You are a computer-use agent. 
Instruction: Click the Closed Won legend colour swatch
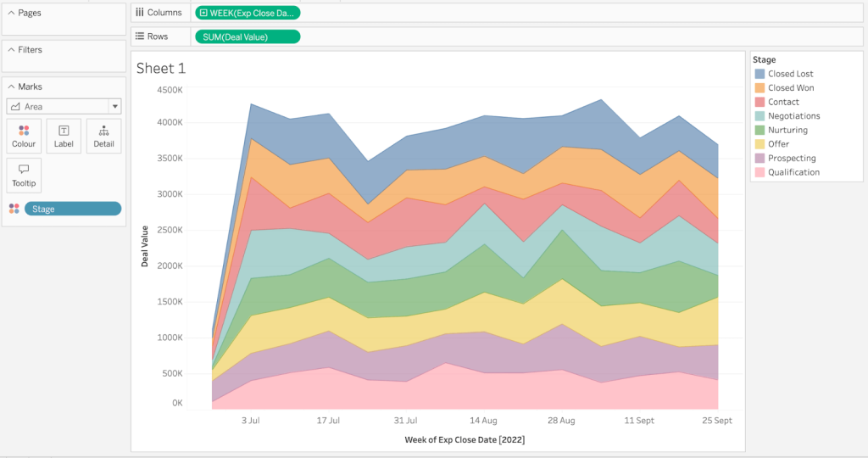point(759,87)
